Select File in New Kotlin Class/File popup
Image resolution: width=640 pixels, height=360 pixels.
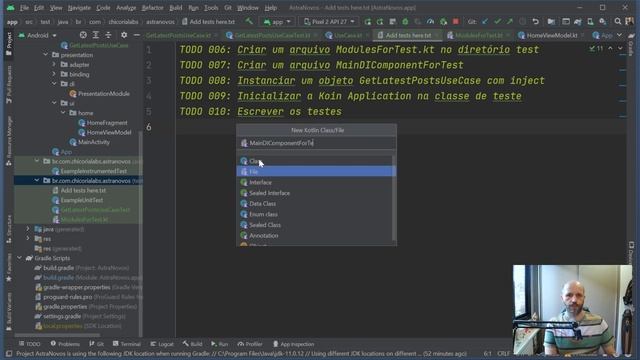[x=316, y=171]
